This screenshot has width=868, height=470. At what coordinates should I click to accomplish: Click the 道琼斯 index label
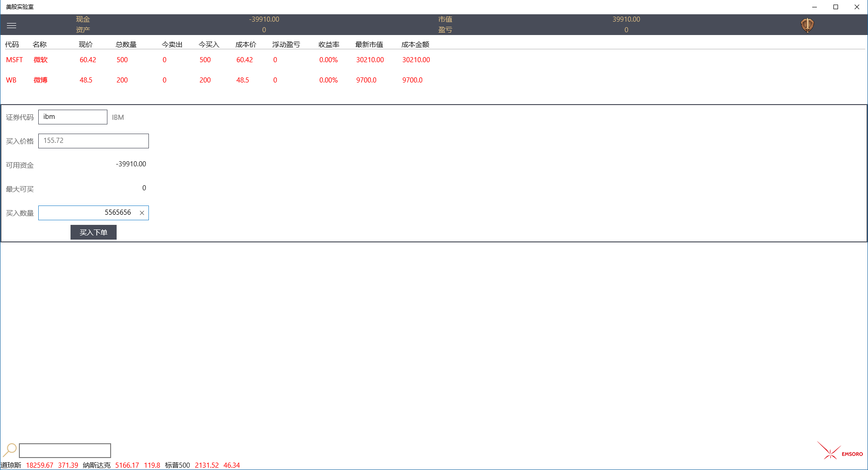coord(11,465)
